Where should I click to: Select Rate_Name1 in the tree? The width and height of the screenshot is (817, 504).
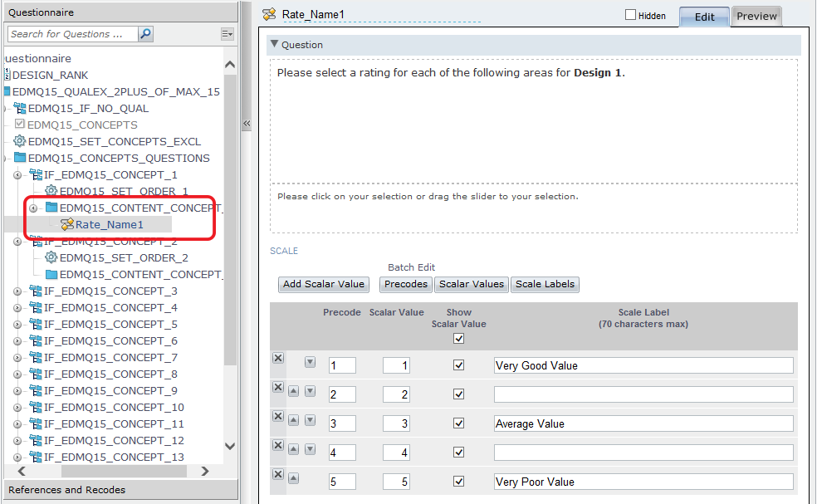109,225
